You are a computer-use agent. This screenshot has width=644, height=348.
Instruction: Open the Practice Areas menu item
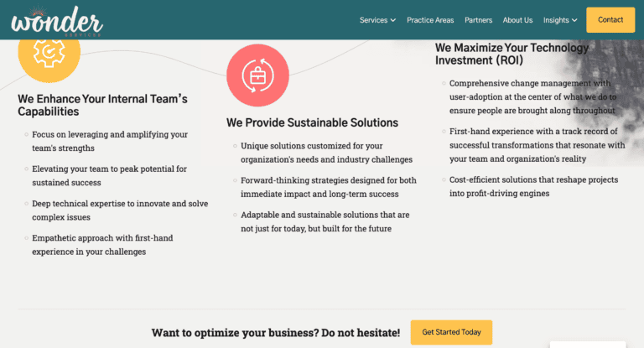(430, 20)
